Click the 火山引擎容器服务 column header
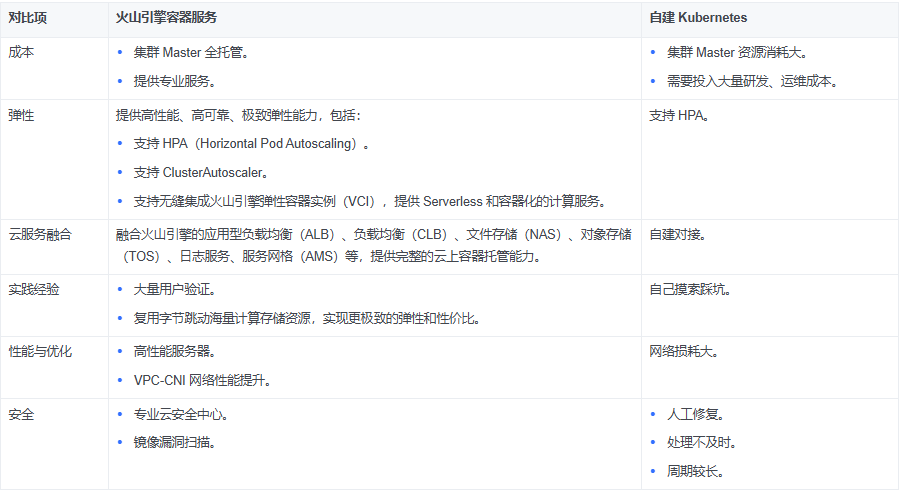 tap(166, 18)
